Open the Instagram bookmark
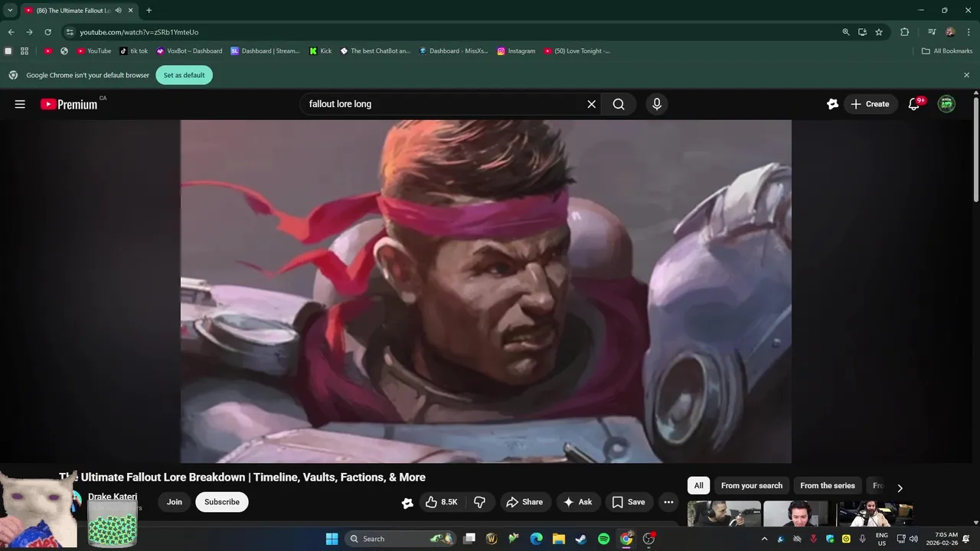Screen dimensions: 980x551 click(516, 51)
